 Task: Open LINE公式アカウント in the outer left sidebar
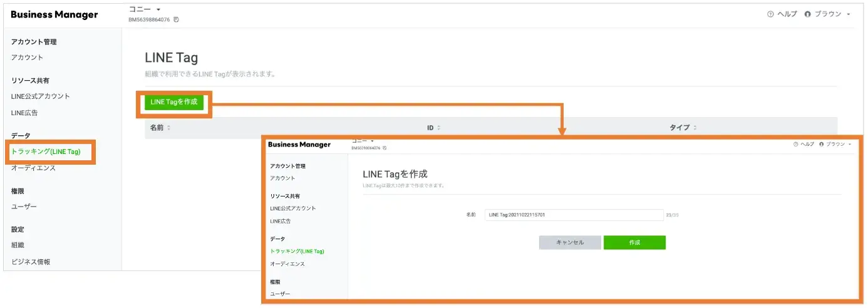[x=41, y=96]
